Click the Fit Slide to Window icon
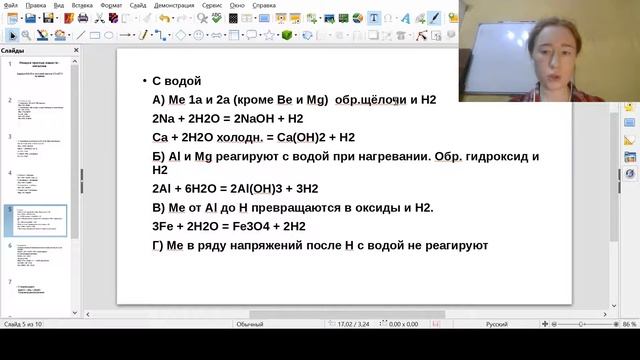Viewport: 640px width, 360px height. (x=544, y=324)
